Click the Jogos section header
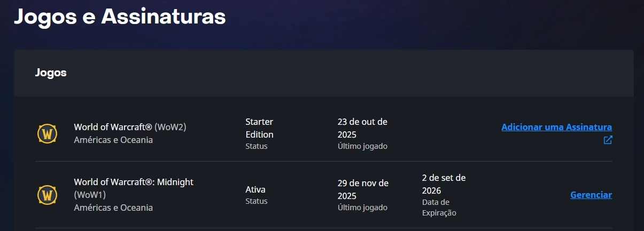The image size is (644, 231). pyautogui.click(x=51, y=73)
